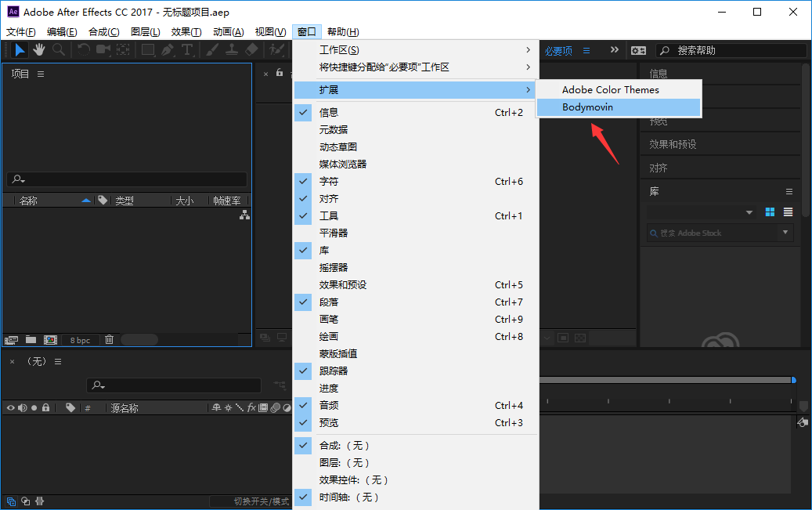Screen dimensions: 812x510
Task: Open the Adobe Stock search filter dropdown
Action: point(785,233)
